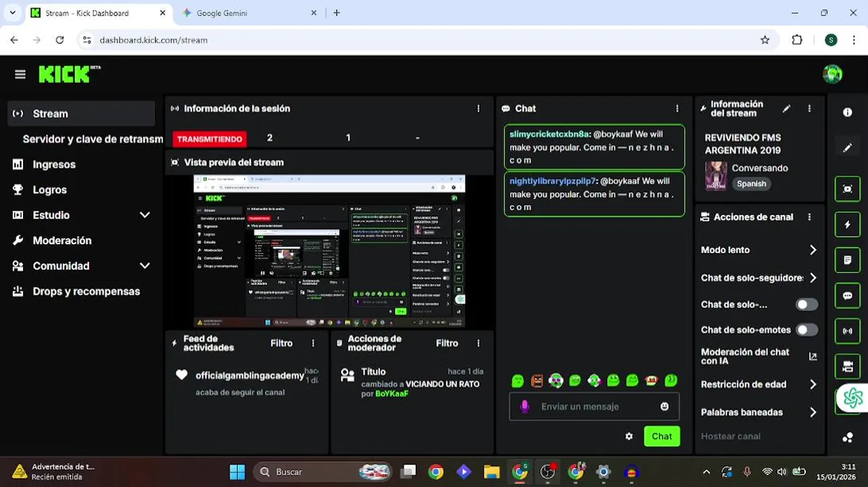Open Restricción de edad settings arrow
Screen dimensions: 868x487
813,384
